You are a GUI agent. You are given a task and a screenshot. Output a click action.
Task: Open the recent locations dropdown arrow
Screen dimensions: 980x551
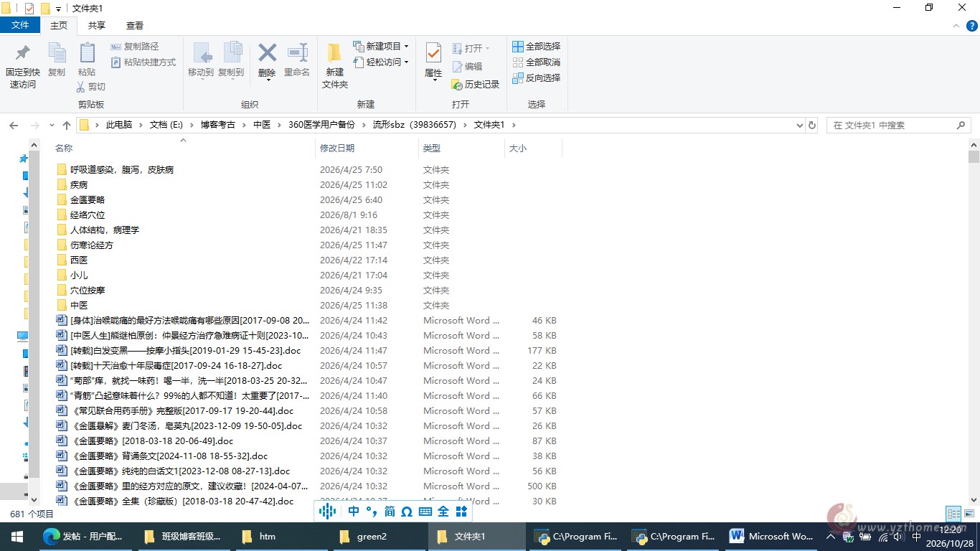[x=52, y=125]
